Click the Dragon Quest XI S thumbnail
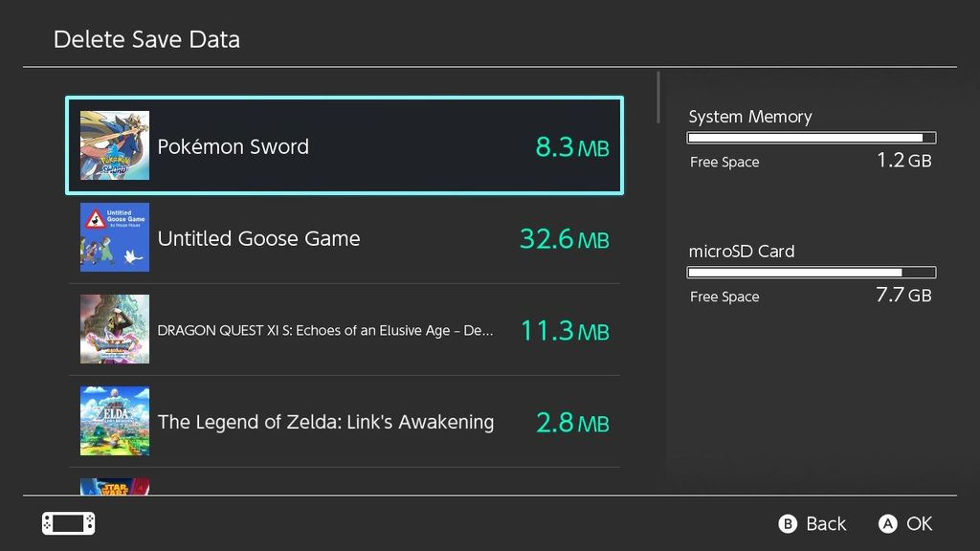Viewport: 980px width, 551px height. [115, 329]
